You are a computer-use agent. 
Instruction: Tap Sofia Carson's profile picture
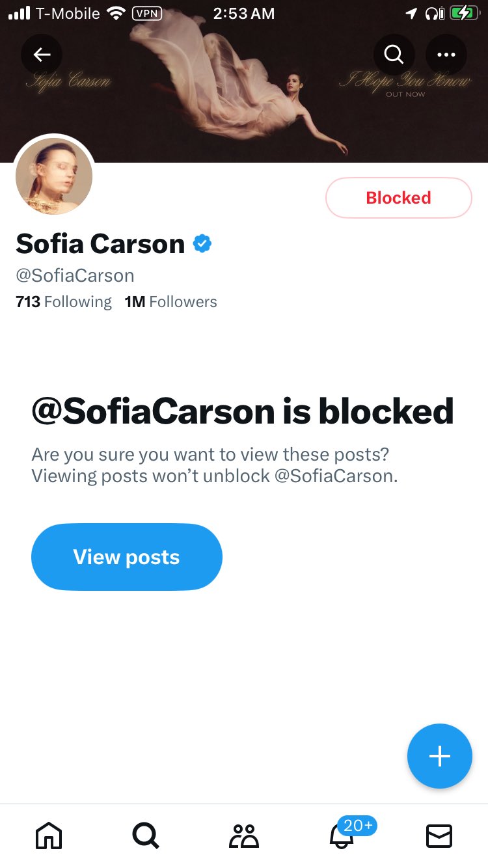(x=55, y=174)
